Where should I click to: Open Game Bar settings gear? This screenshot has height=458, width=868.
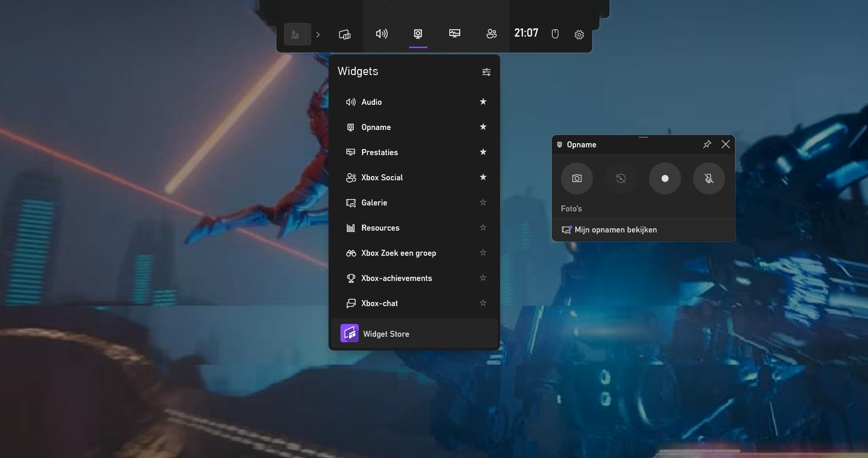(579, 35)
